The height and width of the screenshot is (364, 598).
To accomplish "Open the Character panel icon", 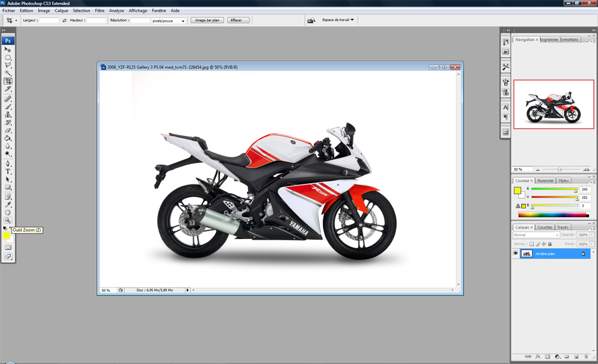I will tap(505, 107).
